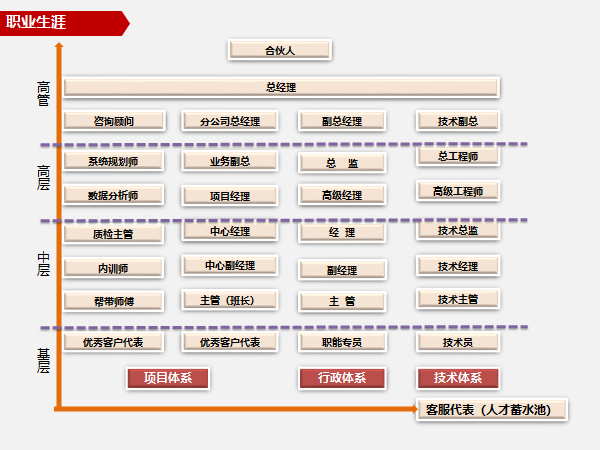Select the wide 总经理 bar

point(281,88)
